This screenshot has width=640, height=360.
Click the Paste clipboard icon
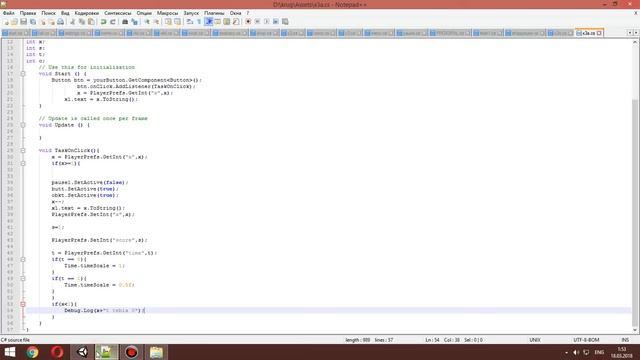[91, 22]
